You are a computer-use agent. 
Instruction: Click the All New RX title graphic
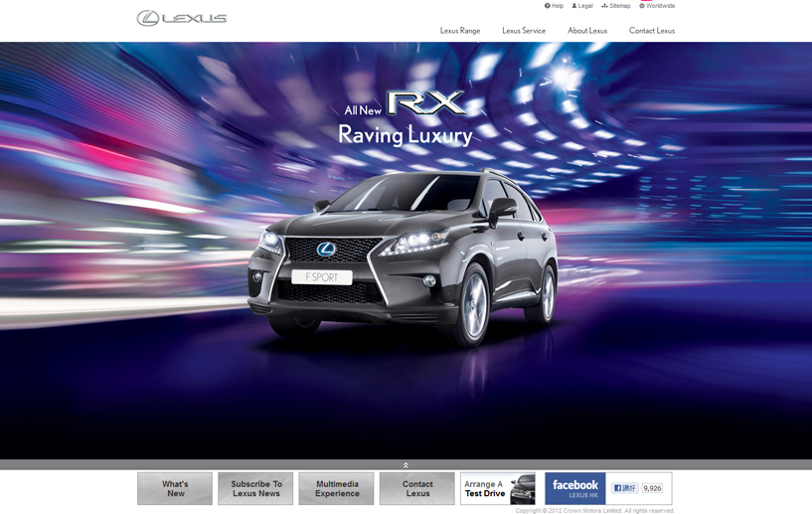(x=405, y=103)
